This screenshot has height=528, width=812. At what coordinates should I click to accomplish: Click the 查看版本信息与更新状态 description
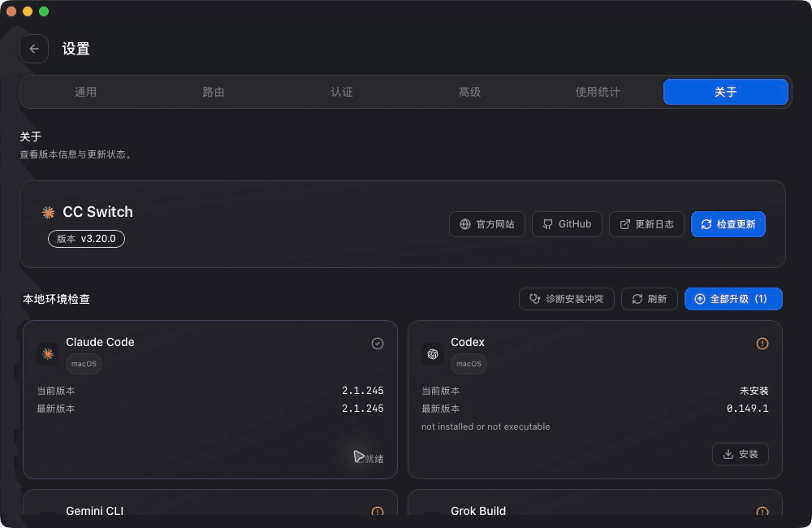coord(75,154)
